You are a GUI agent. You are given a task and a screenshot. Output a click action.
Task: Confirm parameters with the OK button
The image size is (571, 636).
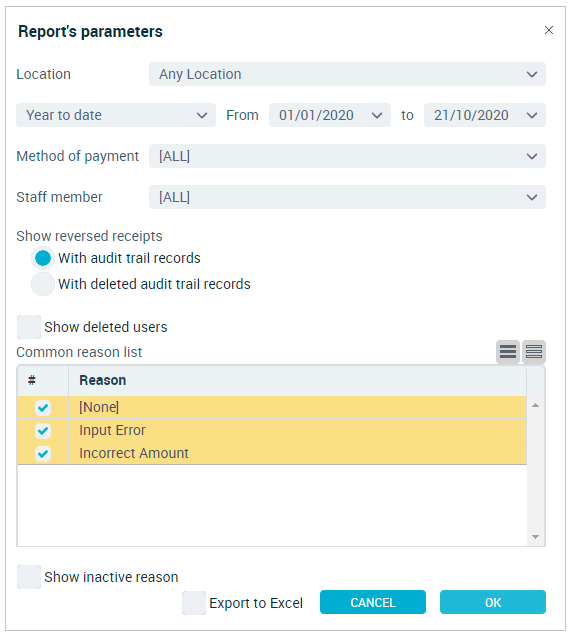point(493,602)
